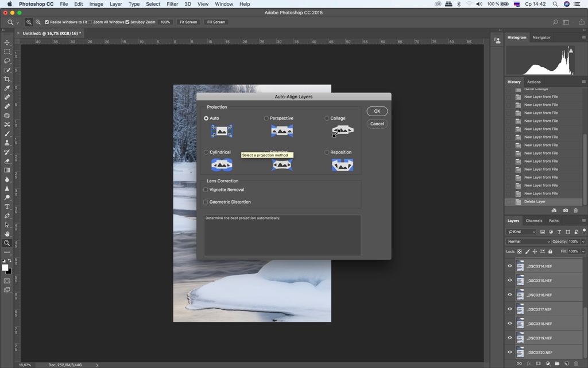This screenshot has height=368, width=588.
Task: Hide the _DSC3317.NEF layer
Action: (509, 309)
